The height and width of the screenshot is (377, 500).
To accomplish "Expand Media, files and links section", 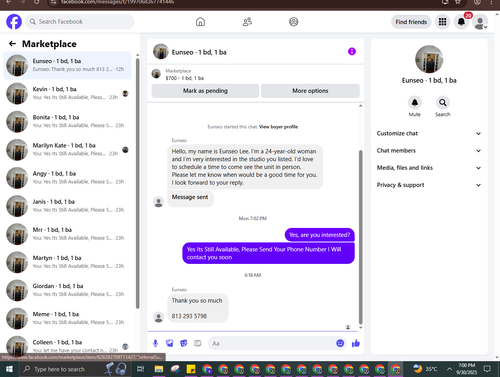I will (x=429, y=168).
